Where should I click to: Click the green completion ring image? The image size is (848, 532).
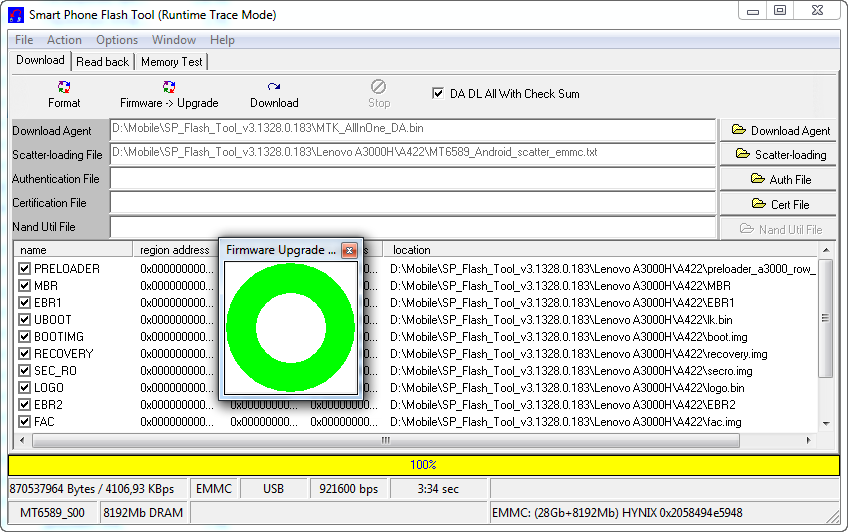[291, 328]
